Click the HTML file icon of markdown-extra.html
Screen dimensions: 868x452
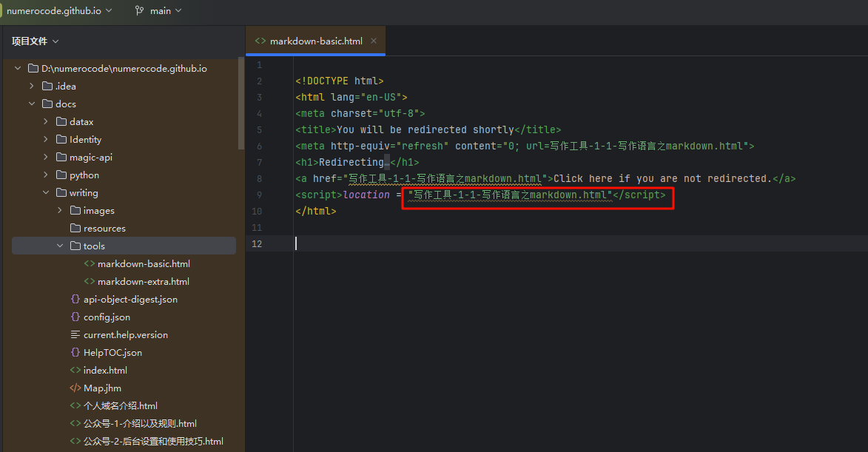tap(90, 282)
